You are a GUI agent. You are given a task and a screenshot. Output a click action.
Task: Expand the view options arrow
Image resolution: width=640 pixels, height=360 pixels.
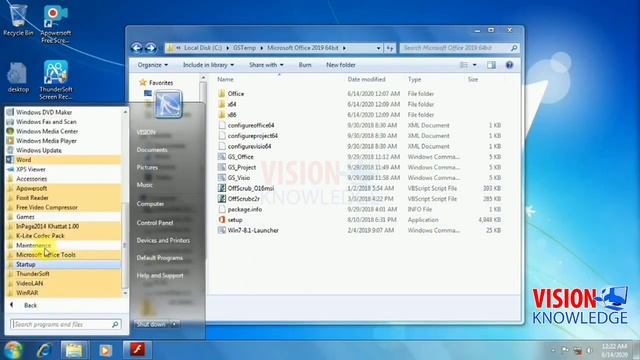click(x=474, y=65)
